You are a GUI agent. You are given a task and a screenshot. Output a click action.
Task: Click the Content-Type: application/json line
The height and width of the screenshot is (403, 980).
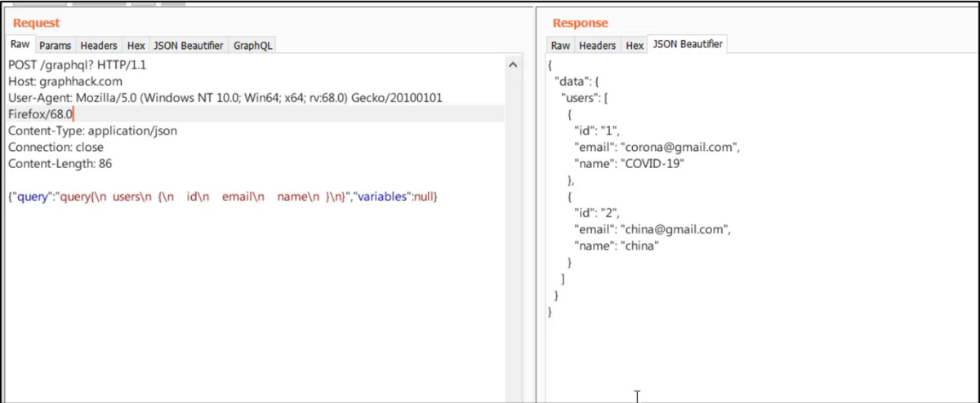pos(92,131)
